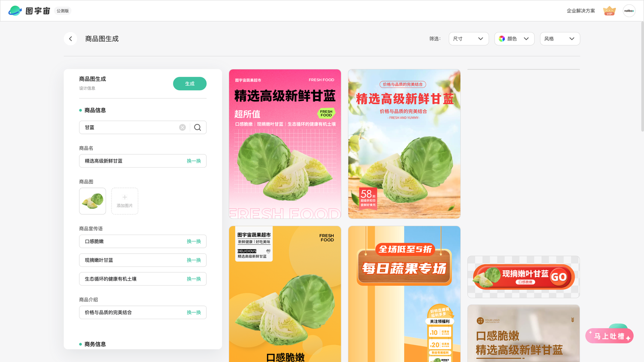Open the red 现摘嫩叶甘蓝 GO banner

coord(523,277)
